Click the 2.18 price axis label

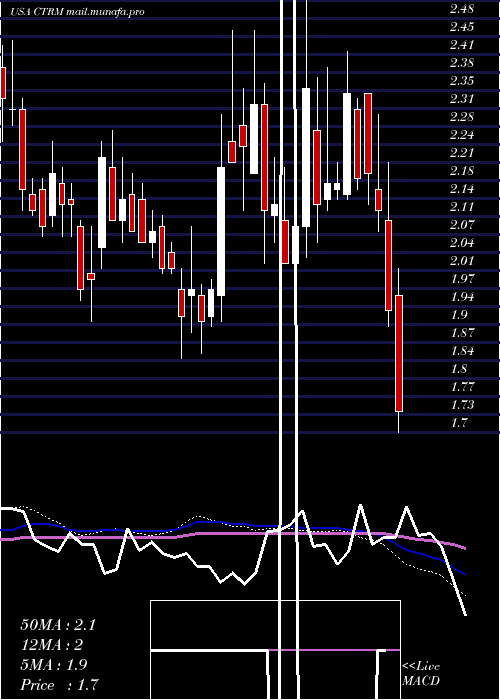(x=462, y=171)
